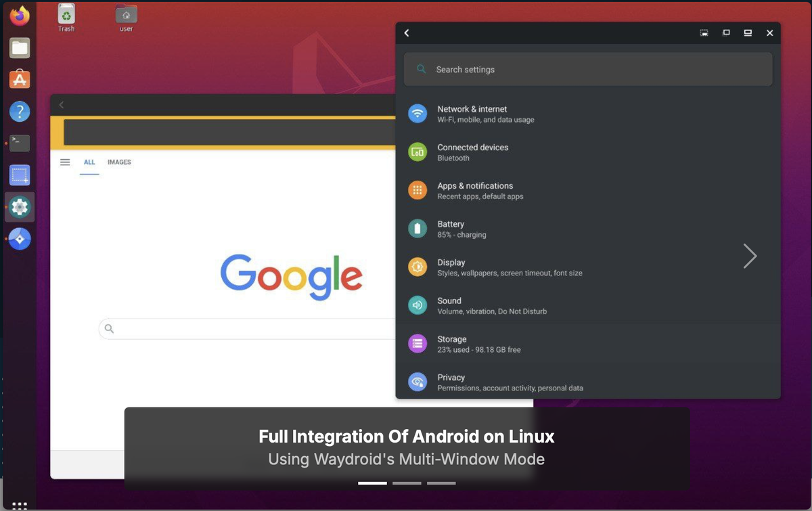Open Ubuntu Software store in dock
This screenshot has width=812, height=511.
tap(20, 79)
